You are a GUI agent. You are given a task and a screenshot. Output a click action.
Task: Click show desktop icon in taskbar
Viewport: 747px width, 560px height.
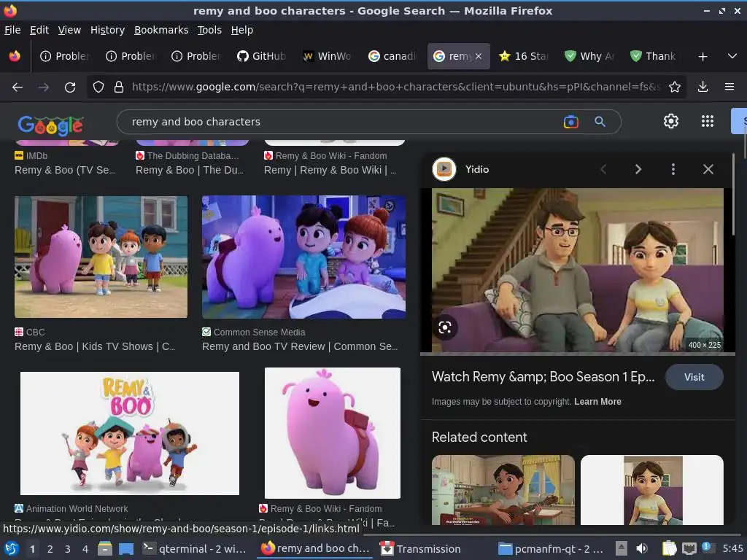126,548
